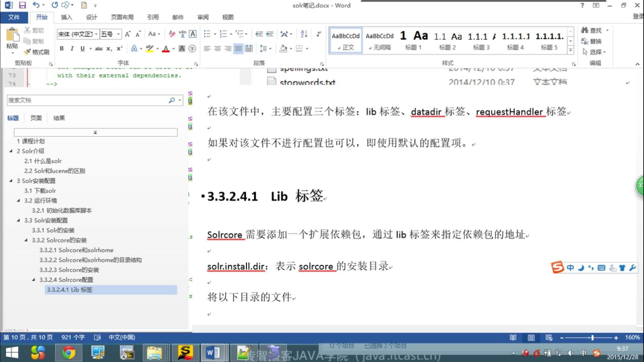This screenshot has width=644, height=362.
Task: Toggle Underline formatting
Action: [x=83, y=49]
